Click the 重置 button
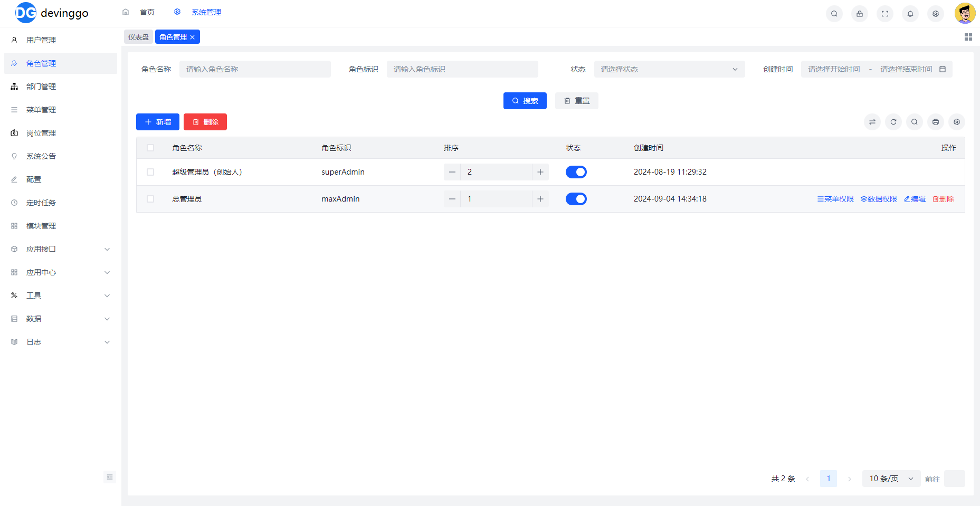Viewport: 980px width, 506px height. (577, 101)
